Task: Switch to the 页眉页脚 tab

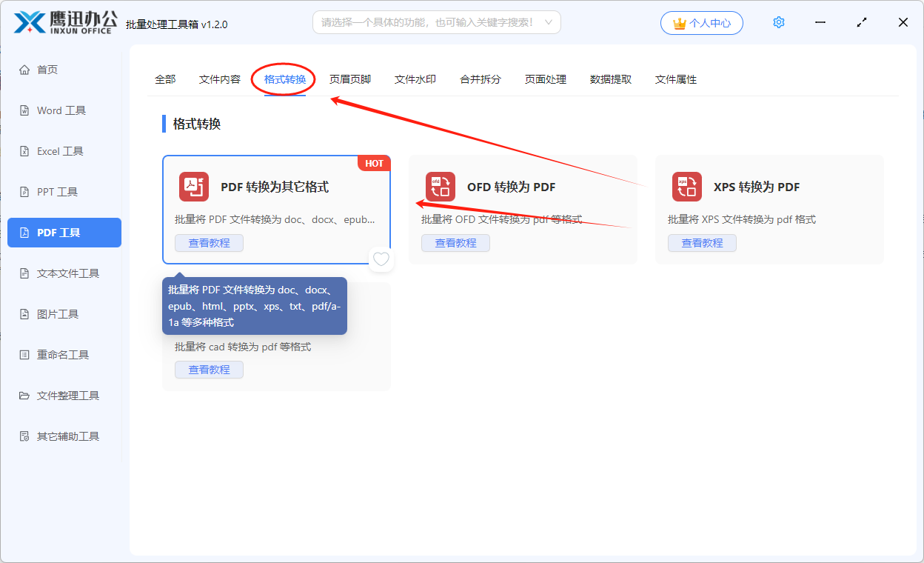Action: (350, 79)
